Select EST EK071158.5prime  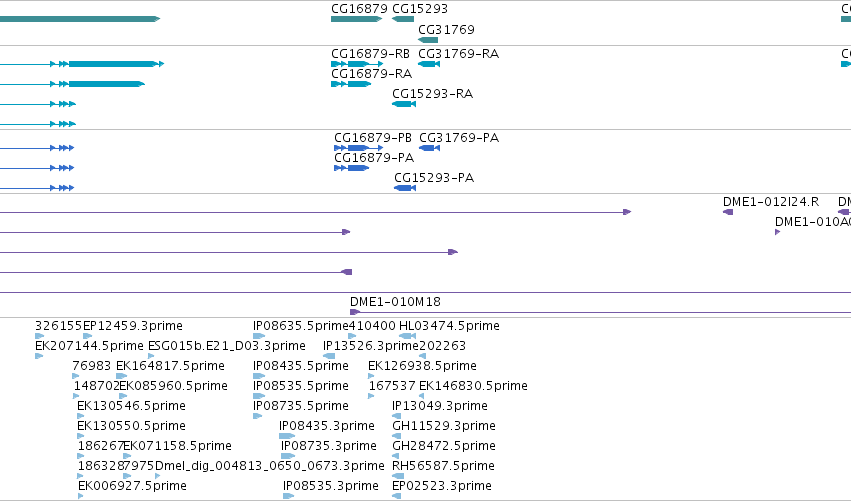tap(127, 456)
